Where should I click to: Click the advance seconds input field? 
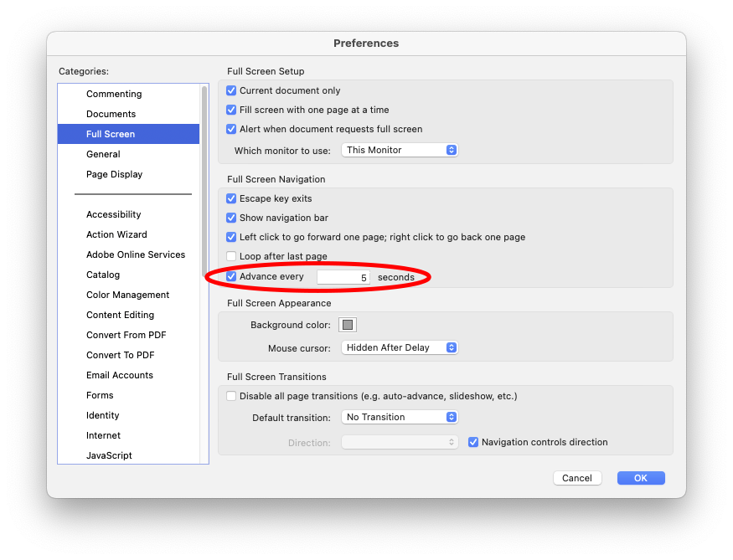343,276
